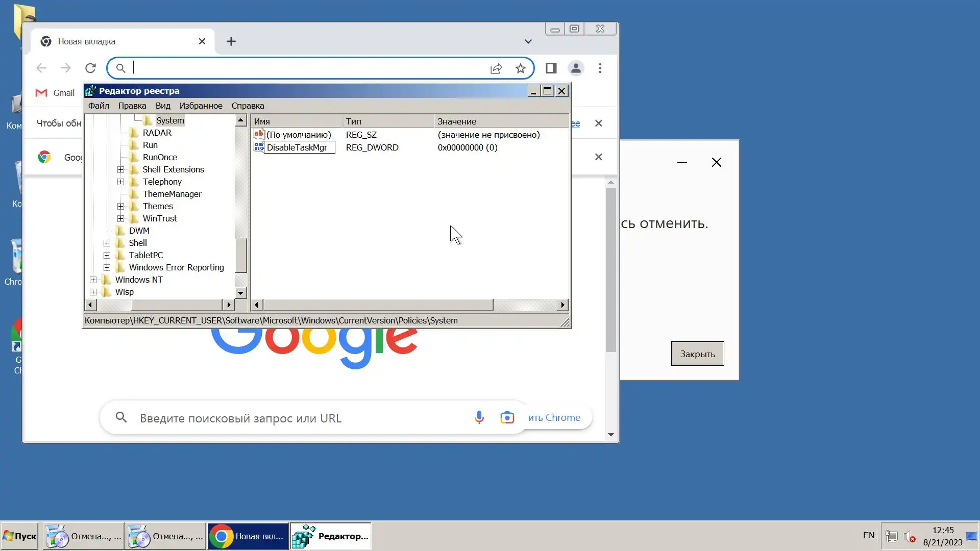Screen dimensions: 980x551
Task: Open the Пуск start button
Action: [x=19, y=536]
